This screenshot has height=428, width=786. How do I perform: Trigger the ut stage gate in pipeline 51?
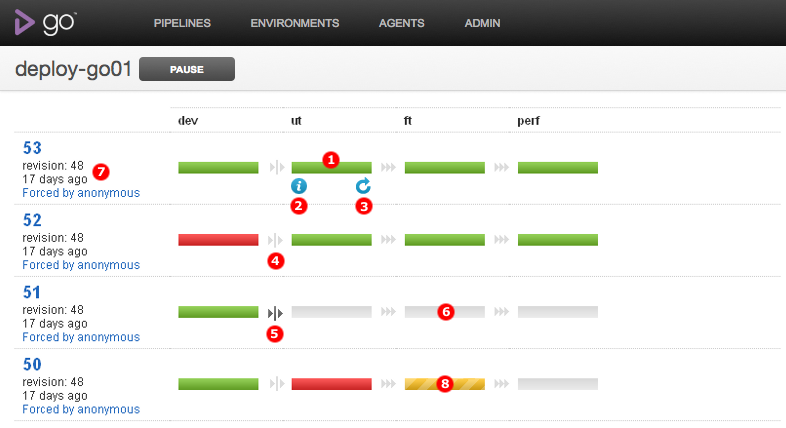[275, 312]
